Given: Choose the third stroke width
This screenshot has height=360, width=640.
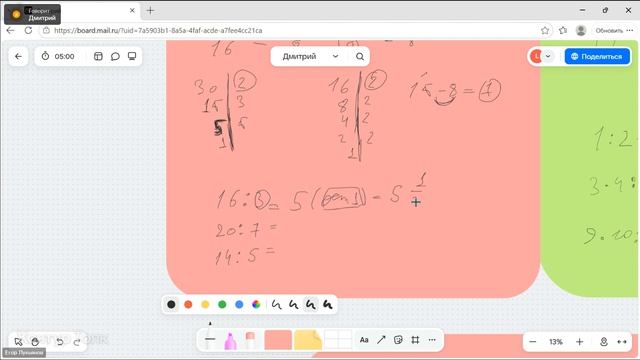Looking at the screenshot, I should 311,304.
